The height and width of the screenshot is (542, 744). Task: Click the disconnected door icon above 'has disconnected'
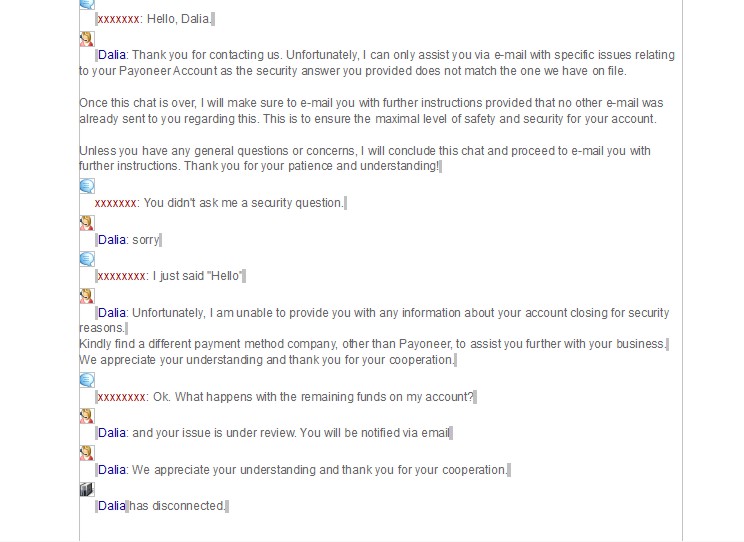click(87, 489)
